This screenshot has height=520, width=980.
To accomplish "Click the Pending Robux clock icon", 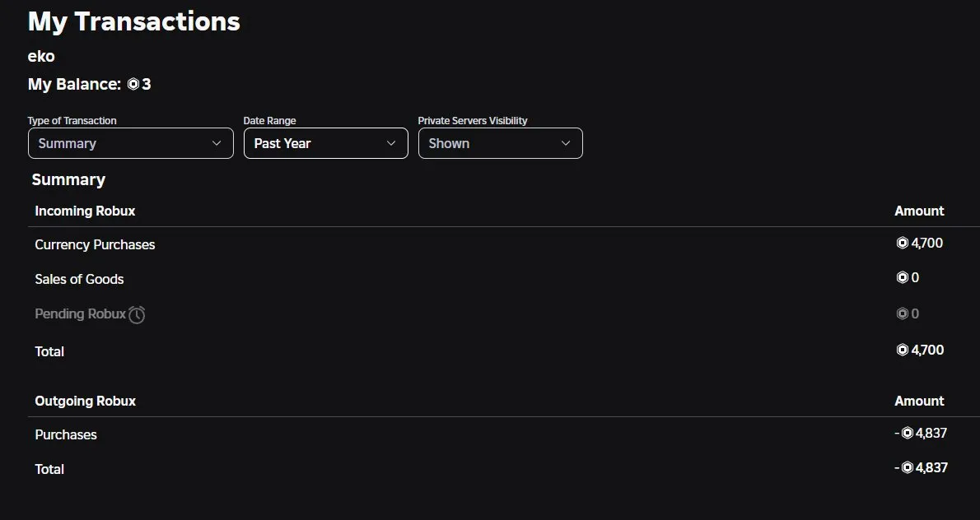I will tap(137, 314).
